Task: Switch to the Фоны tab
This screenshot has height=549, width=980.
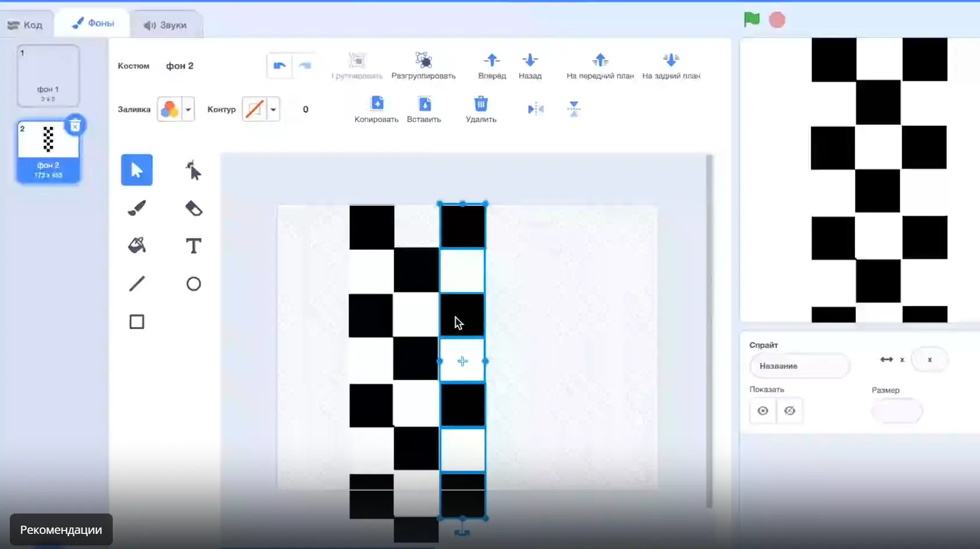Action: [x=92, y=23]
